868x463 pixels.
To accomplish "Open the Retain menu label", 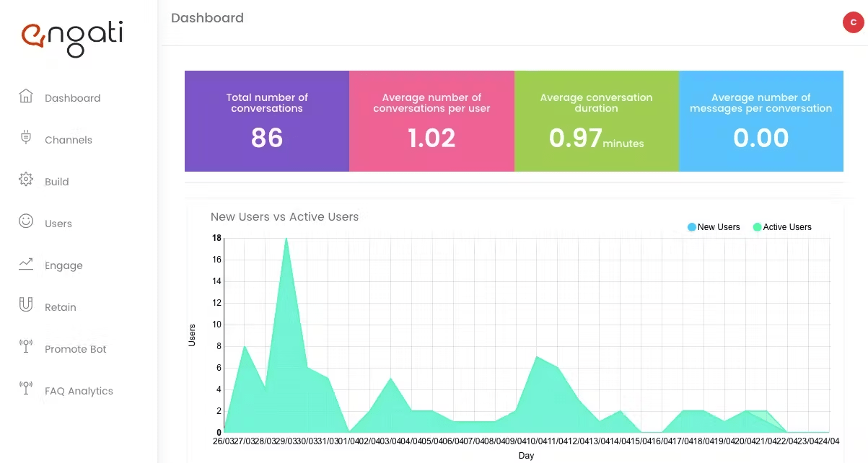I will coord(61,307).
